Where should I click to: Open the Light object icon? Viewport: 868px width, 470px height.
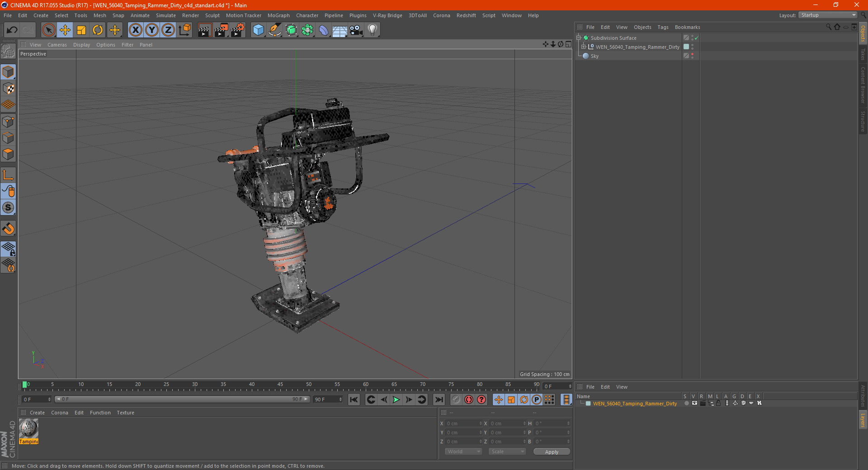point(372,30)
